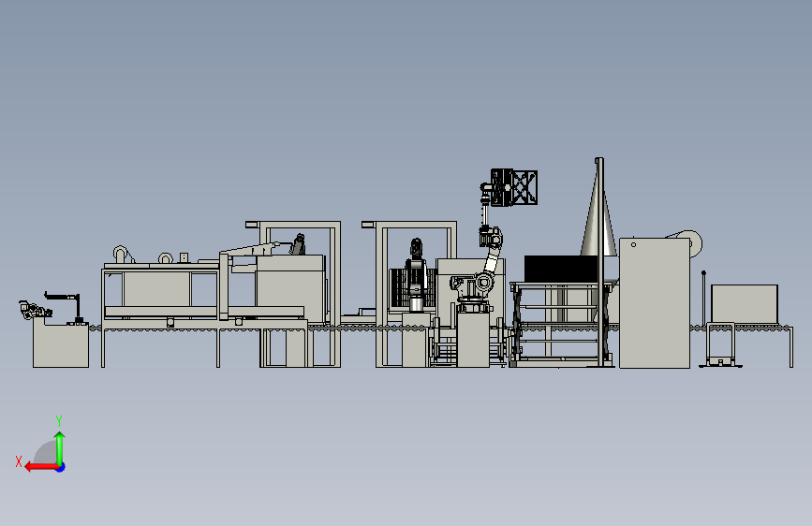Click the red X axis arrow on triad

pos(41,467)
